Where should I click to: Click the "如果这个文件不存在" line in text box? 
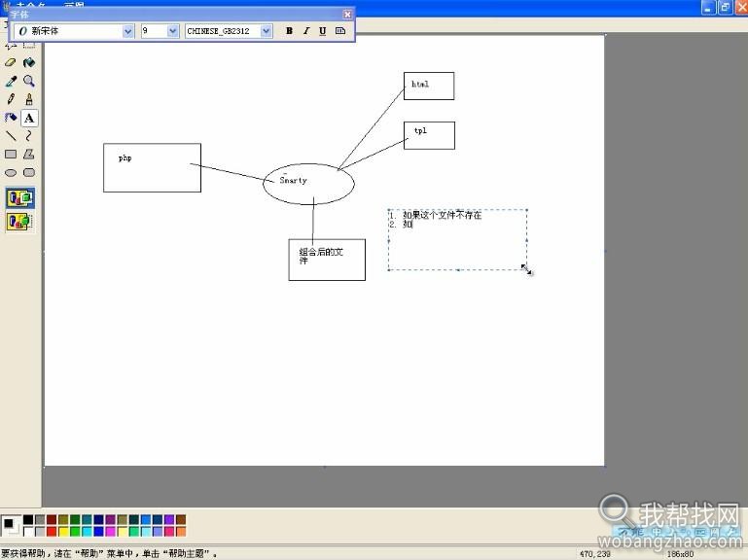coord(443,215)
